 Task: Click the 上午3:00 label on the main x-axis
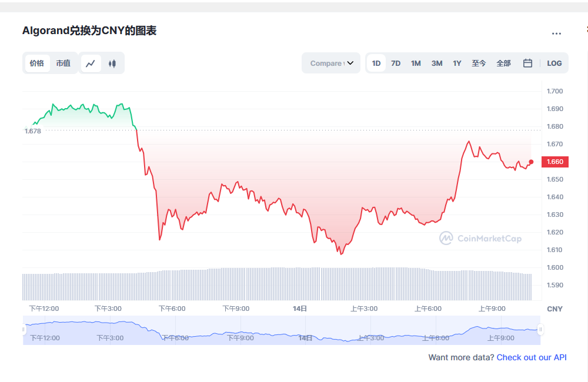click(x=364, y=309)
